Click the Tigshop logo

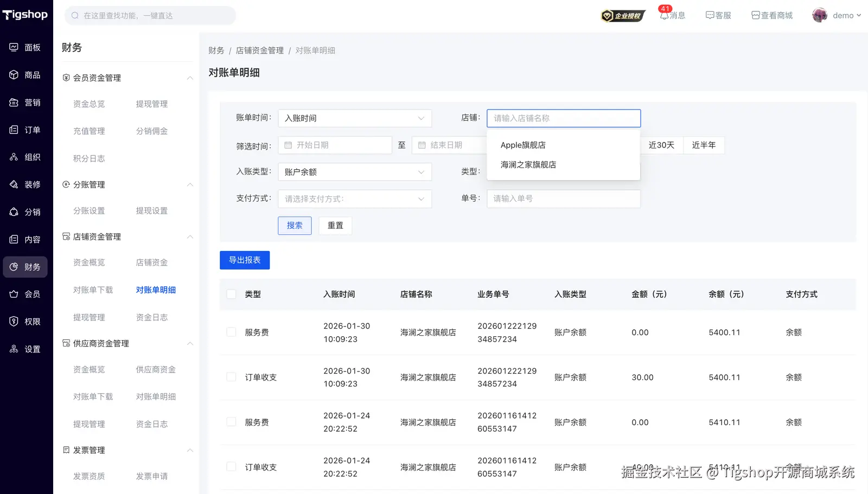[25, 15]
